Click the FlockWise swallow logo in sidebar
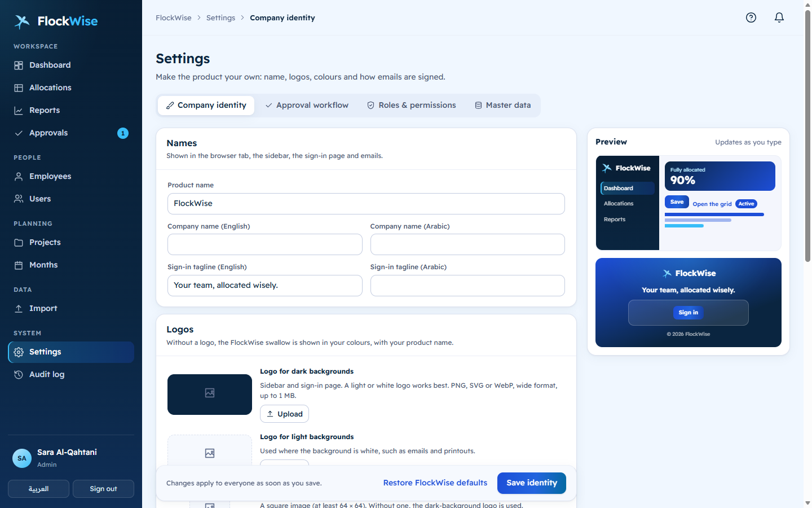Image resolution: width=812 pixels, height=508 pixels. pos(22,21)
